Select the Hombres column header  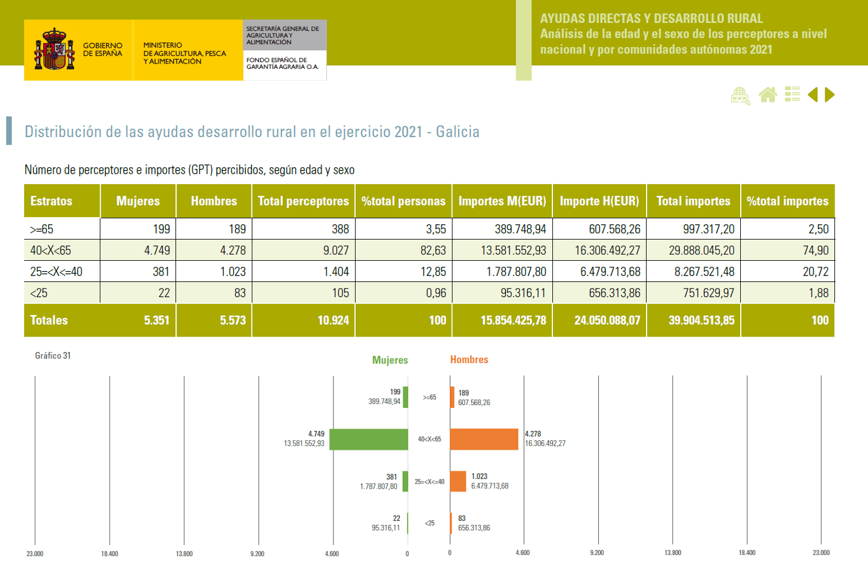214,201
